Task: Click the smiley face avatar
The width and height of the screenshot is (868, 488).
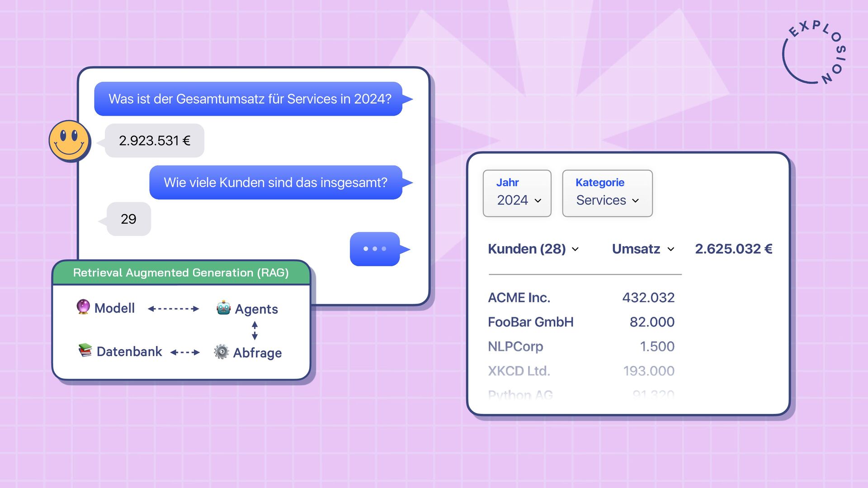Action: tap(69, 141)
